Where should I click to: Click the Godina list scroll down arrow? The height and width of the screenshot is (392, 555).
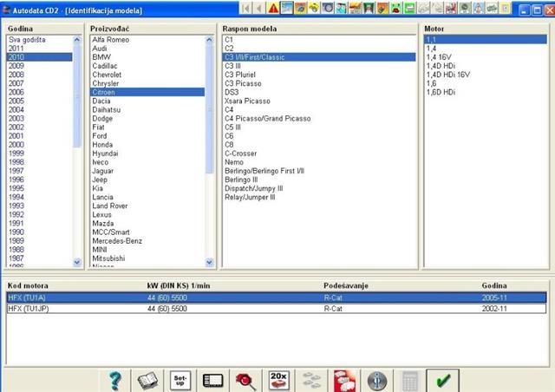point(77,263)
